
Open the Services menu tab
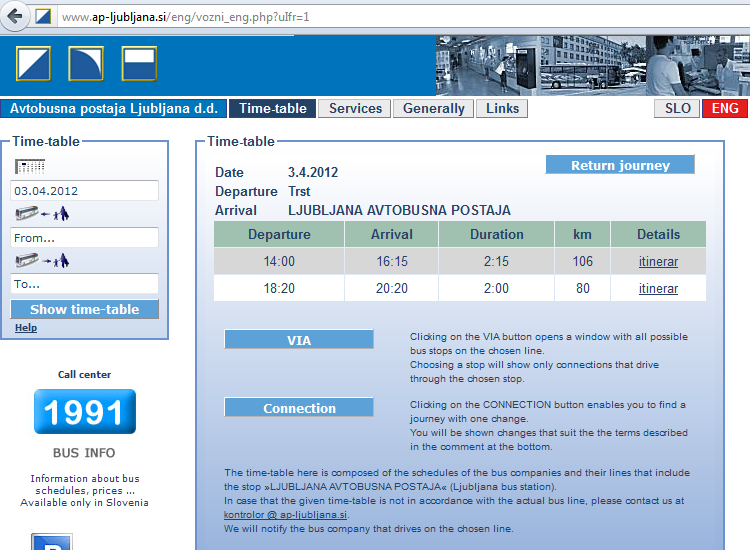point(355,109)
